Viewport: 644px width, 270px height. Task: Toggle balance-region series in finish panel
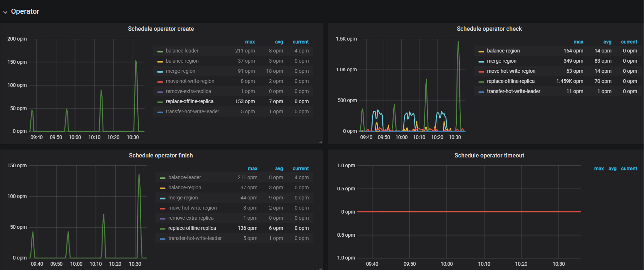tap(184, 187)
